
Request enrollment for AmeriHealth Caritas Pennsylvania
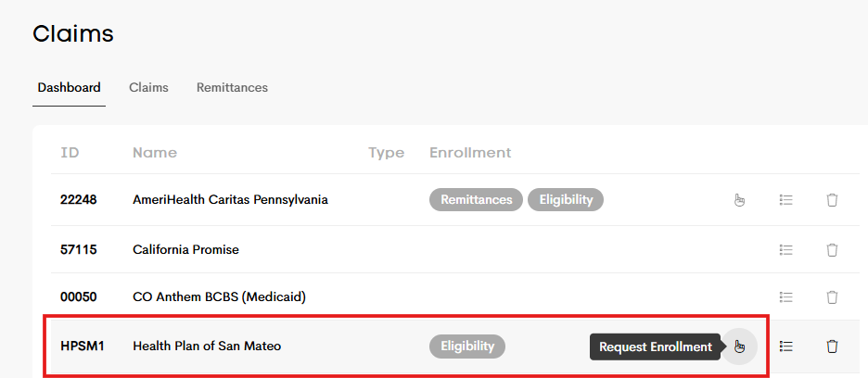(x=739, y=200)
